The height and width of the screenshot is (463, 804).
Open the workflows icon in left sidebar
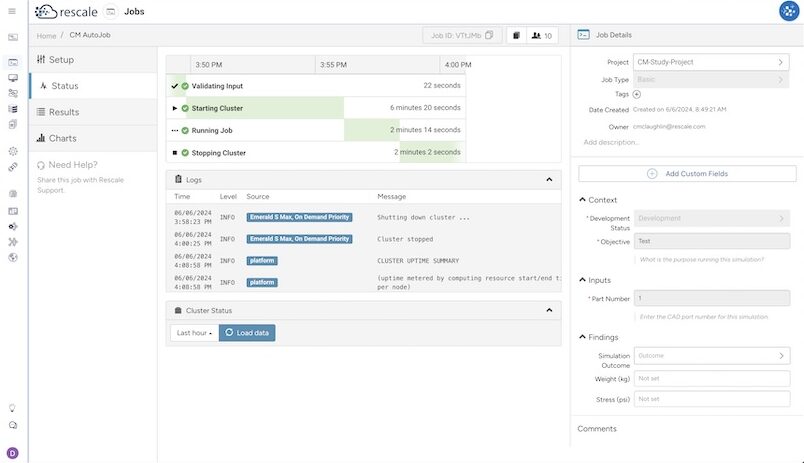13,93
